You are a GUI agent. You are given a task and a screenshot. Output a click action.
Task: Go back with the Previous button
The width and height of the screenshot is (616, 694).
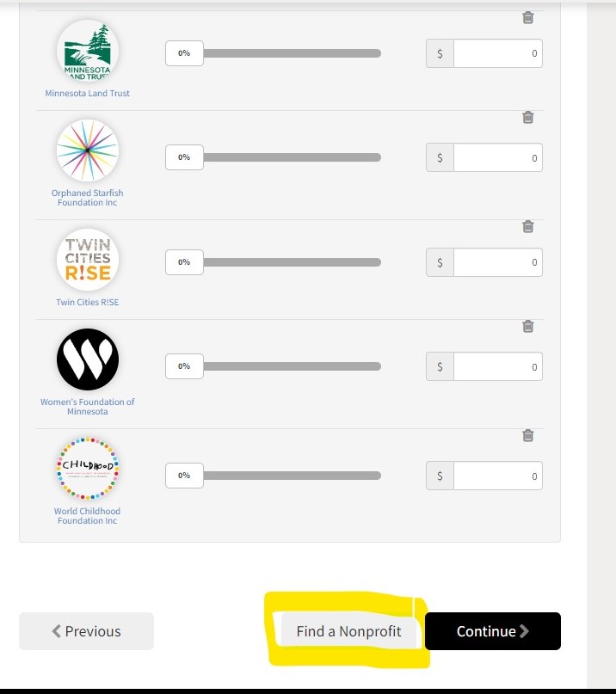[86, 631]
